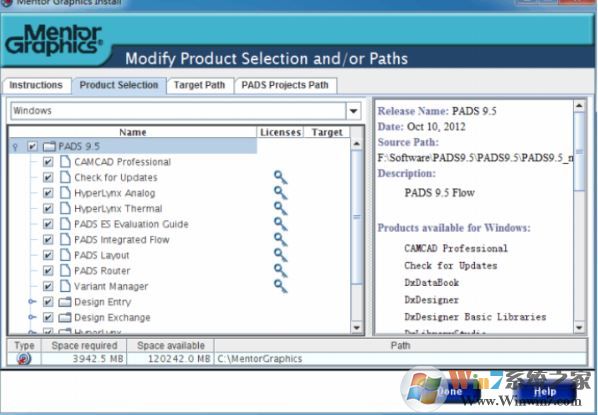Click the Licenses column header

coord(280,132)
